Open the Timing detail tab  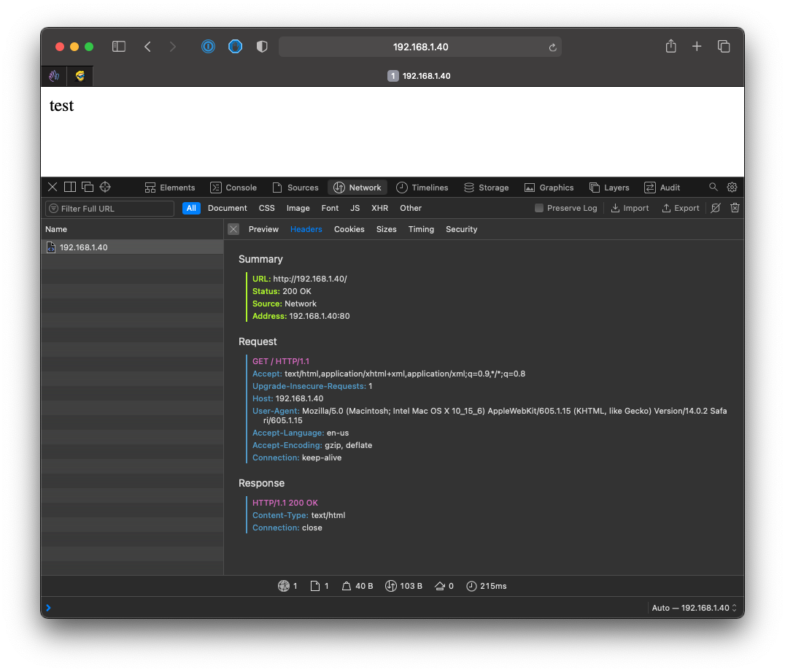pyautogui.click(x=421, y=229)
